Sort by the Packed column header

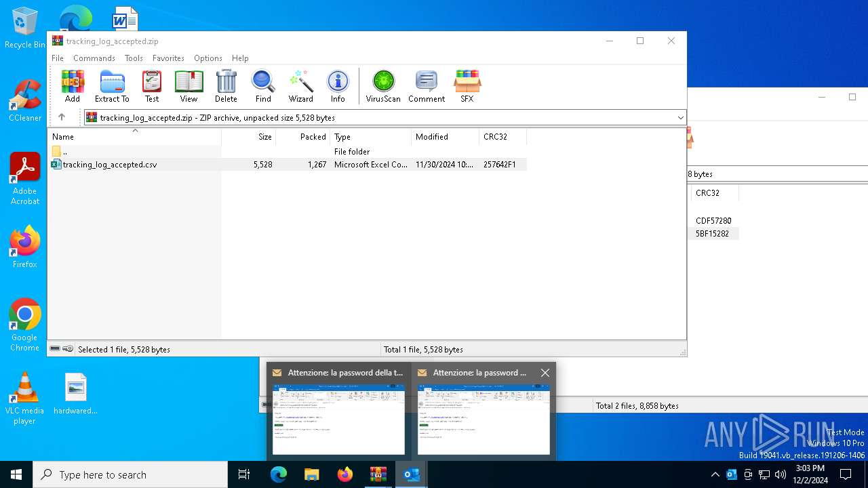pos(302,137)
